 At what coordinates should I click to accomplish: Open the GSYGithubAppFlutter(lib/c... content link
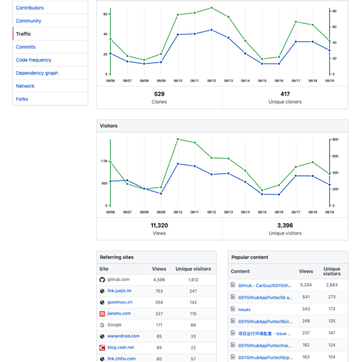tap(265, 321)
